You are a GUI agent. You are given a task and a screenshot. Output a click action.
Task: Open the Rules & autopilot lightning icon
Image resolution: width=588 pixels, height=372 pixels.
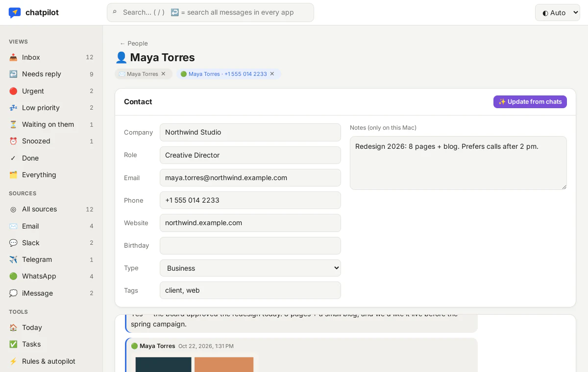(x=13, y=361)
